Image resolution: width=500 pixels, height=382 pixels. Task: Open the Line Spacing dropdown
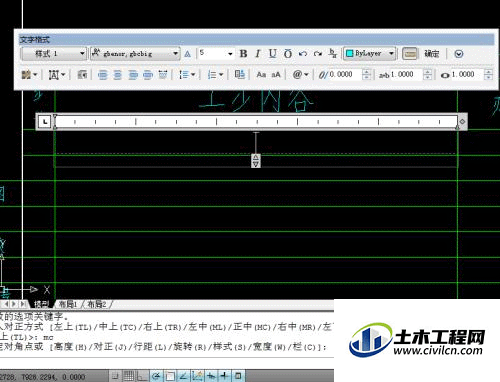(187, 75)
